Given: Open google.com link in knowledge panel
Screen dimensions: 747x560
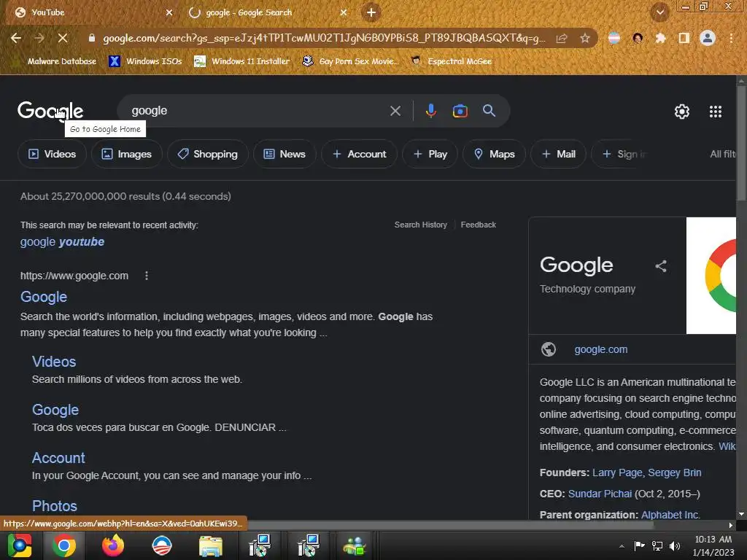Looking at the screenshot, I should click(601, 349).
